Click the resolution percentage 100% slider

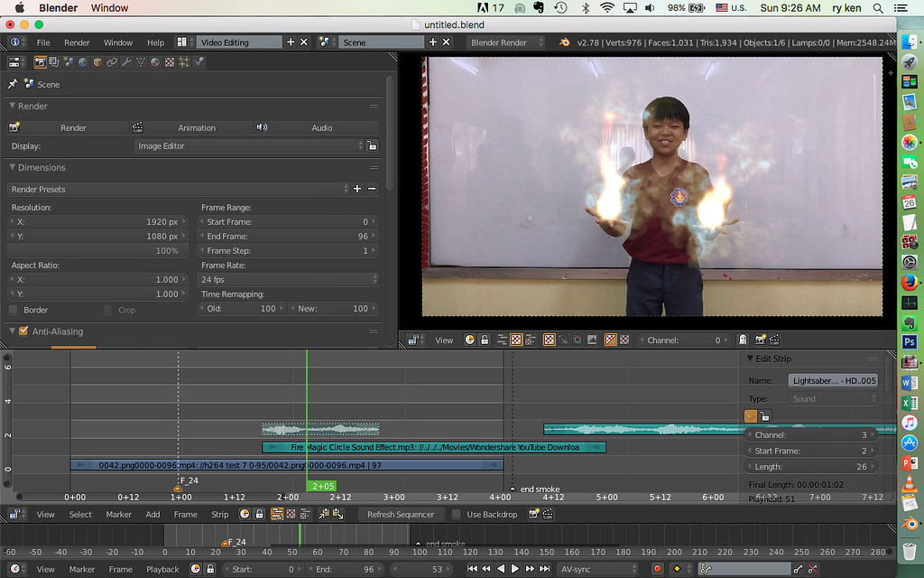[97, 251]
